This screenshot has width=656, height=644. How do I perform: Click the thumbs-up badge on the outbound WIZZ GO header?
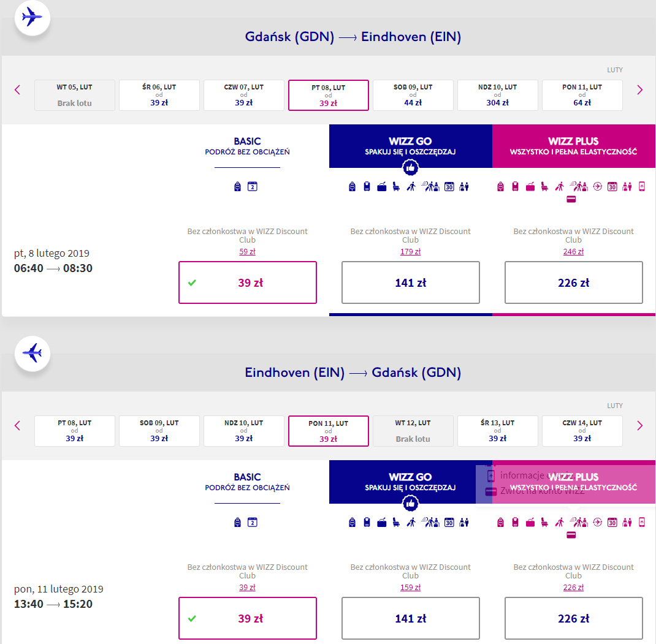click(410, 168)
